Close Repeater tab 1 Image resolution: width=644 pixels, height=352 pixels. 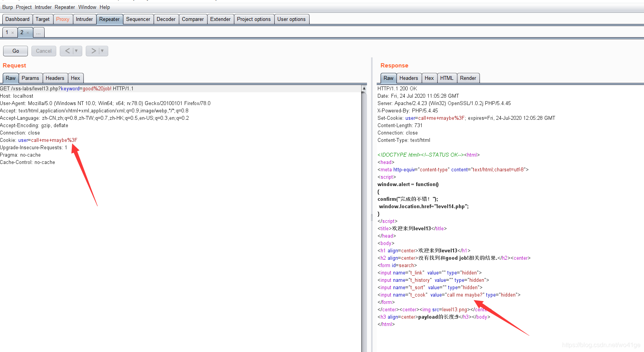tap(13, 33)
